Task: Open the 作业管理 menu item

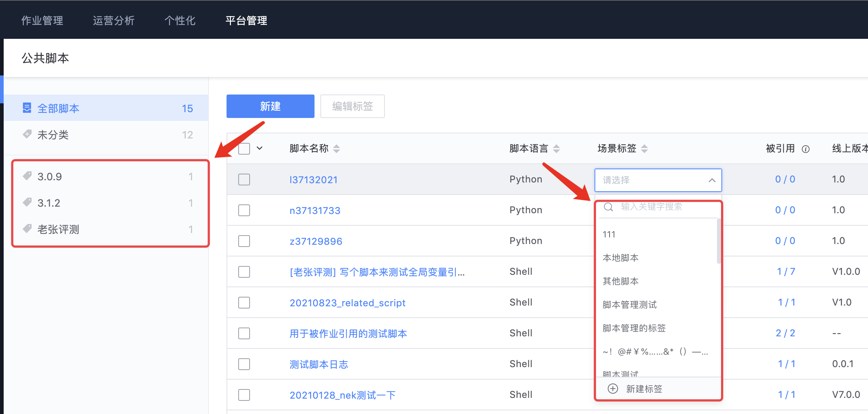Action: click(42, 21)
